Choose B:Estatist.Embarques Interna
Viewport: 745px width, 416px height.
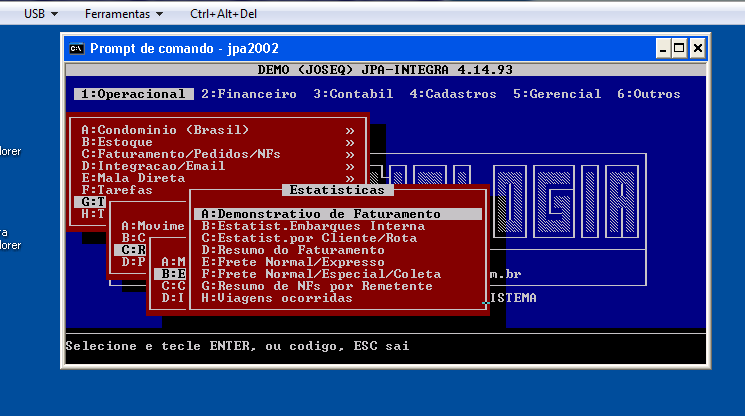tap(313, 226)
